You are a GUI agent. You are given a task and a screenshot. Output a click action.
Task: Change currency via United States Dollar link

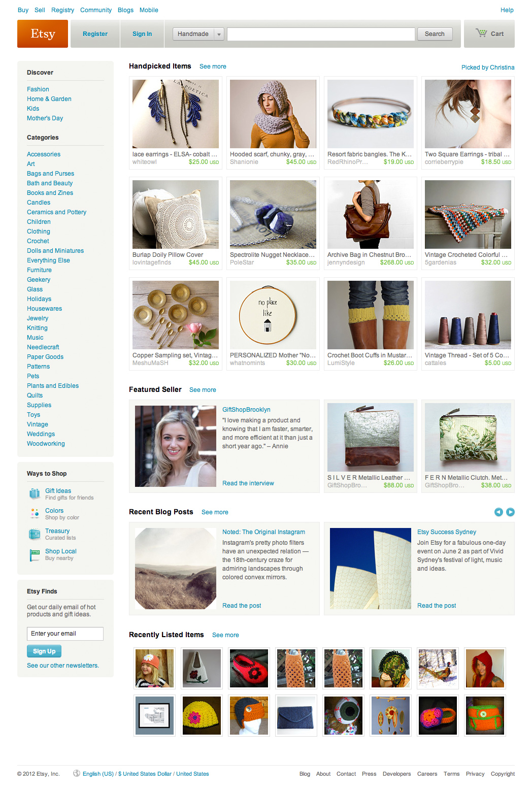click(x=145, y=774)
